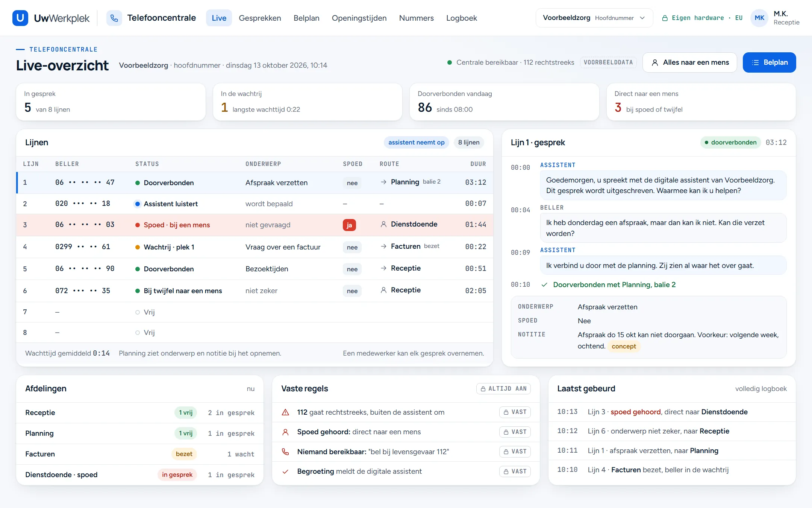Click the 'nu' selector in Afdelingen panel

[x=251, y=389]
